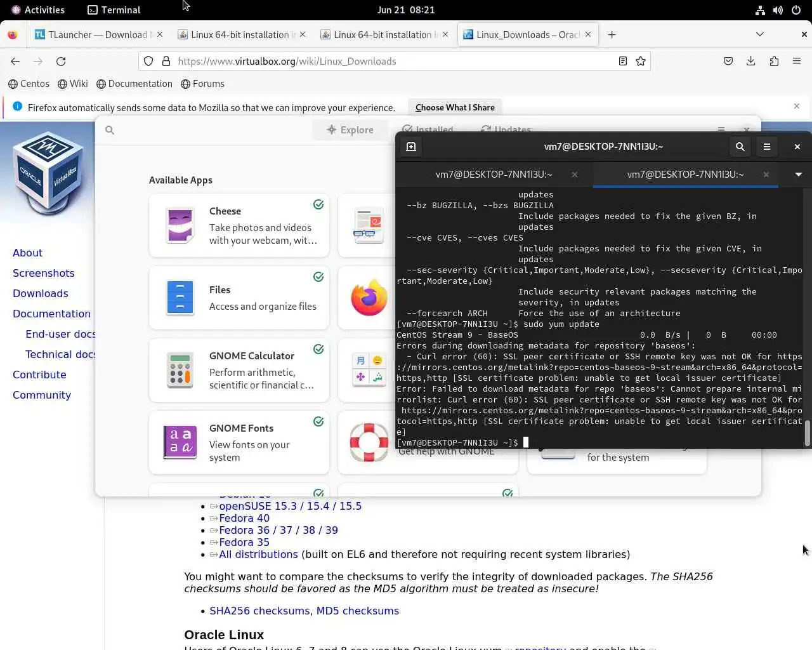Click the terminal search magnifier button
The image size is (812, 650).
740,147
